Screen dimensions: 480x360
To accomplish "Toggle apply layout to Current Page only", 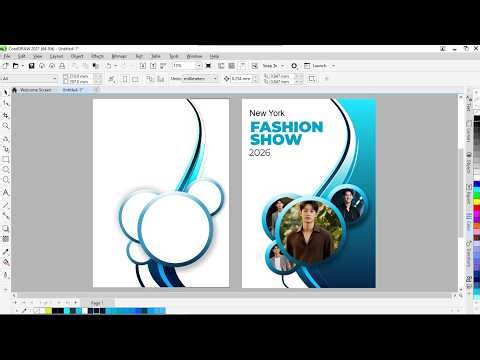I will click(x=161, y=79).
